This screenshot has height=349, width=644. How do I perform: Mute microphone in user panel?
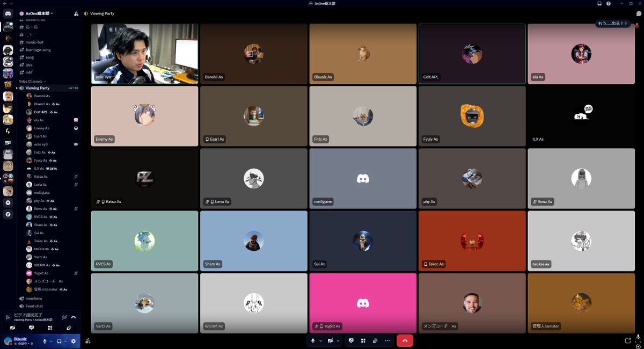pyautogui.click(x=45, y=341)
